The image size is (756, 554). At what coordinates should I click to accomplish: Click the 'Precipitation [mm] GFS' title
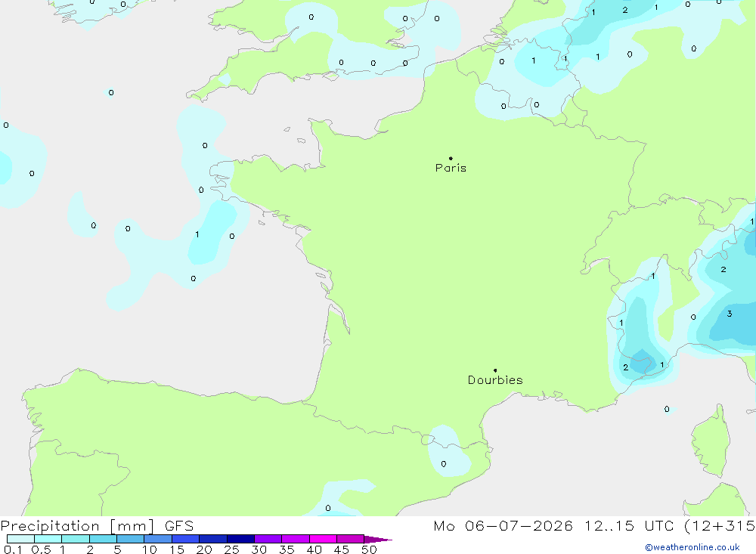[x=97, y=525]
